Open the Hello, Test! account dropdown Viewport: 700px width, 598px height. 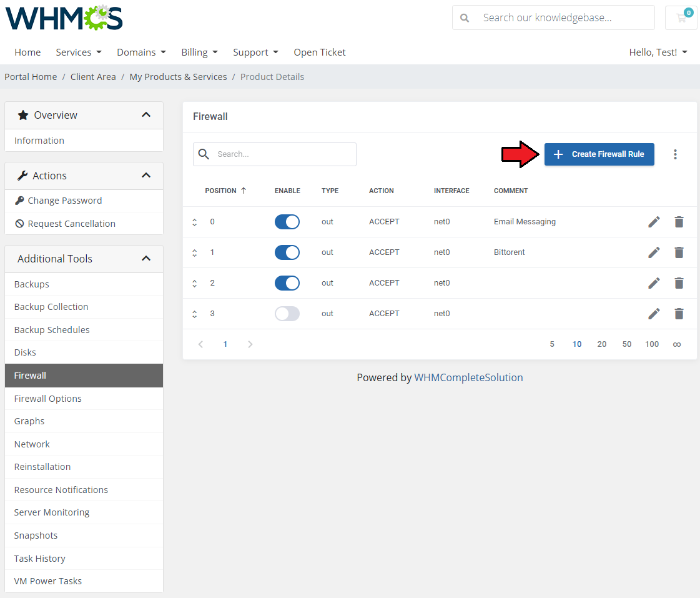pyautogui.click(x=658, y=52)
